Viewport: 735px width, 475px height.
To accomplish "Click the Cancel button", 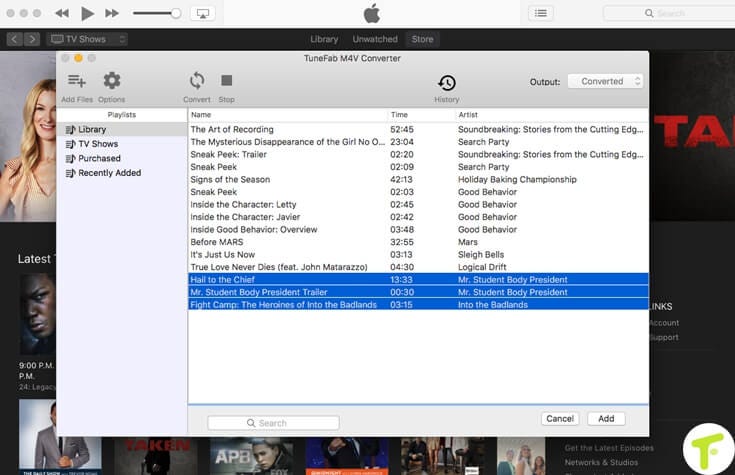I will [x=560, y=418].
